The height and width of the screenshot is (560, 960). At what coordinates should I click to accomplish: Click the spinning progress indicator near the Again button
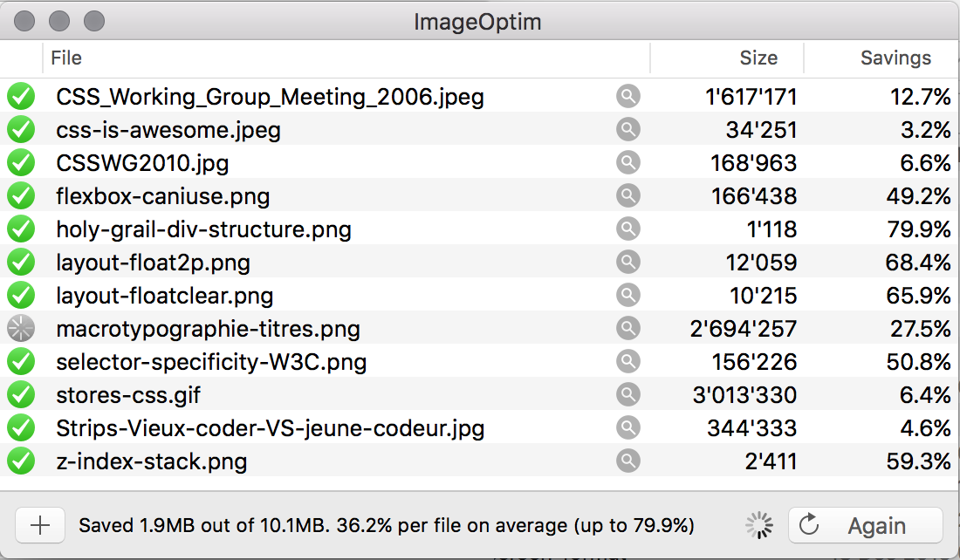(x=758, y=525)
